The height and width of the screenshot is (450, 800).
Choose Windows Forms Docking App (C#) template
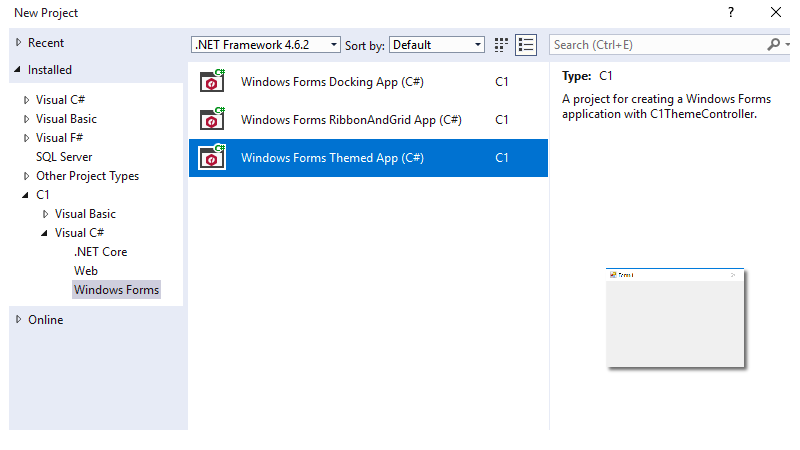click(x=368, y=82)
